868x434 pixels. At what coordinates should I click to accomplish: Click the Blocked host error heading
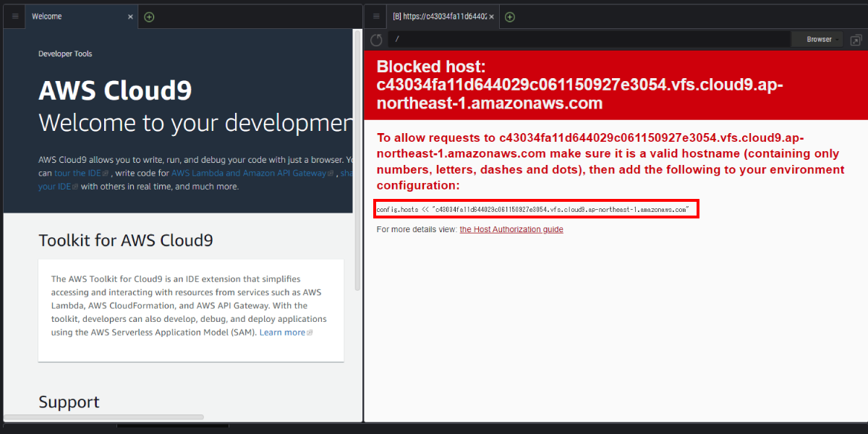click(x=579, y=84)
